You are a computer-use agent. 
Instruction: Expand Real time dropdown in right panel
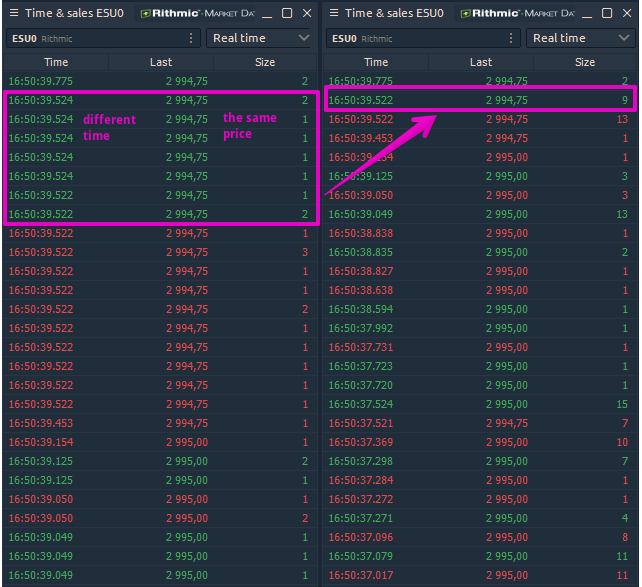click(x=580, y=38)
